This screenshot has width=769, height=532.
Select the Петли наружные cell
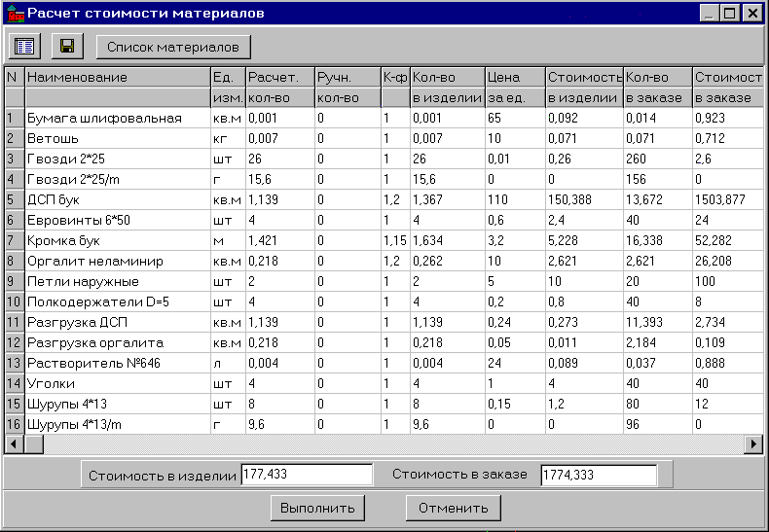tap(118, 282)
